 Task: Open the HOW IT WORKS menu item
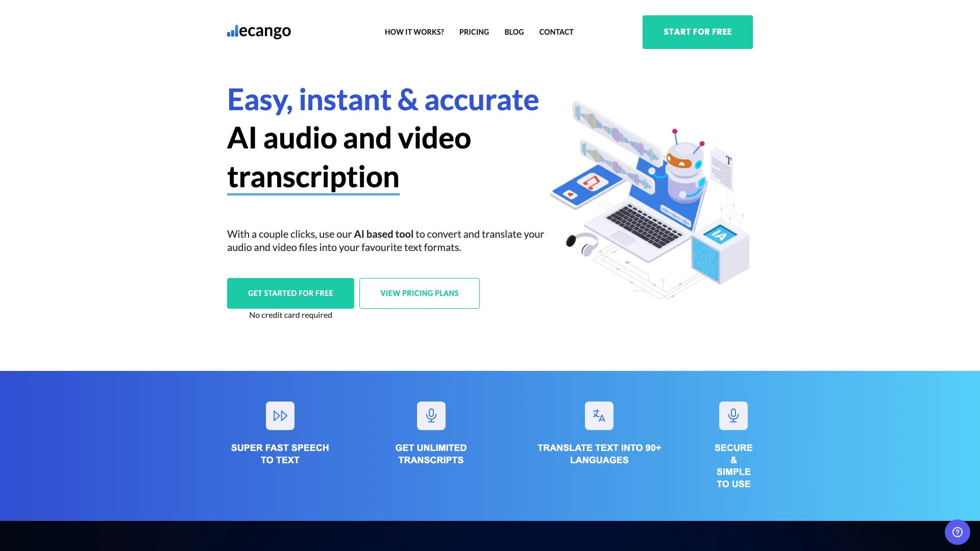(x=414, y=32)
